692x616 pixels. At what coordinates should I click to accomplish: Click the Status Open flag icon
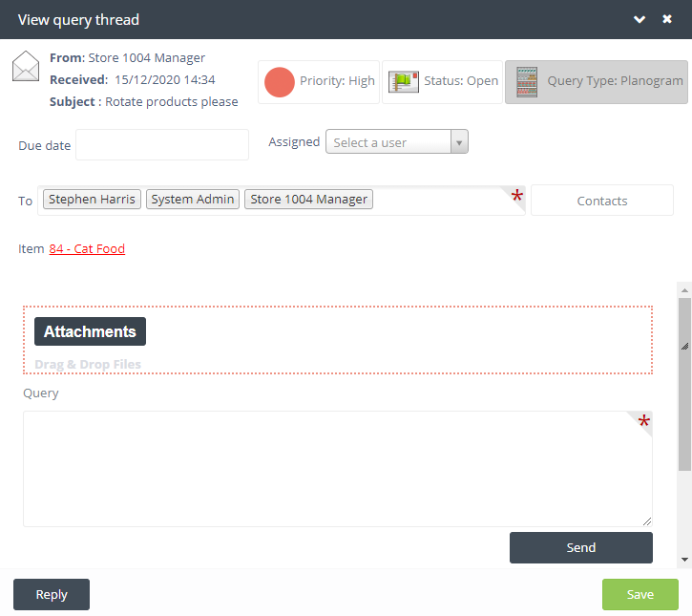404,82
